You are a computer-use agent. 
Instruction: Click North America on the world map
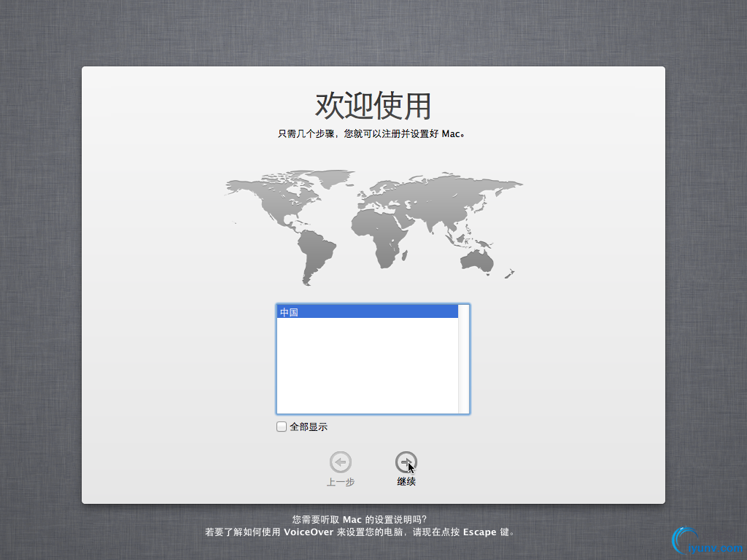(277, 197)
